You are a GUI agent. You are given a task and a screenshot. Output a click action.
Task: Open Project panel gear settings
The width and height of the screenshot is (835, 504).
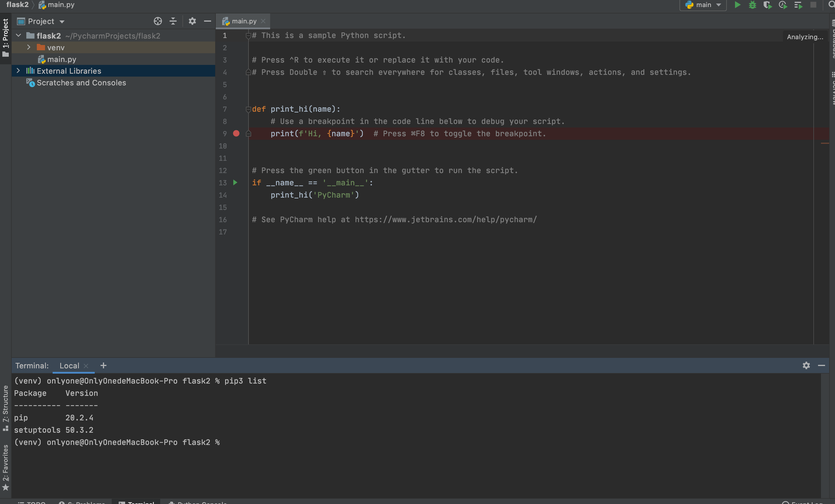192,21
